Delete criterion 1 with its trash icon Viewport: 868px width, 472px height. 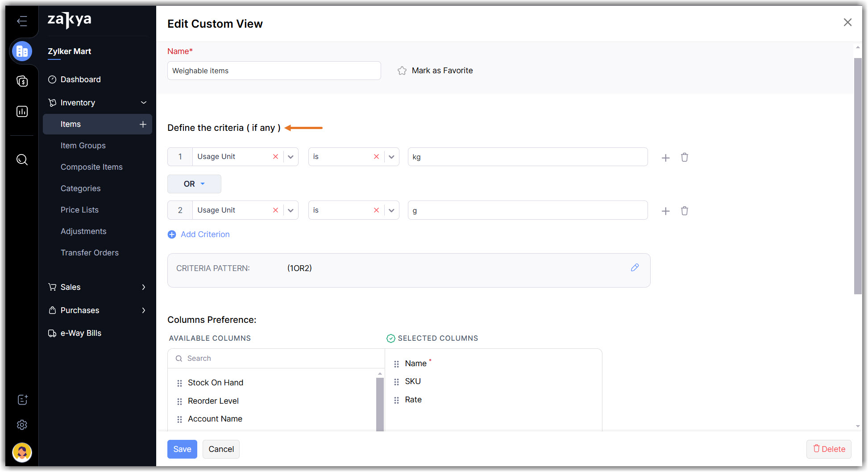(684, 157)
